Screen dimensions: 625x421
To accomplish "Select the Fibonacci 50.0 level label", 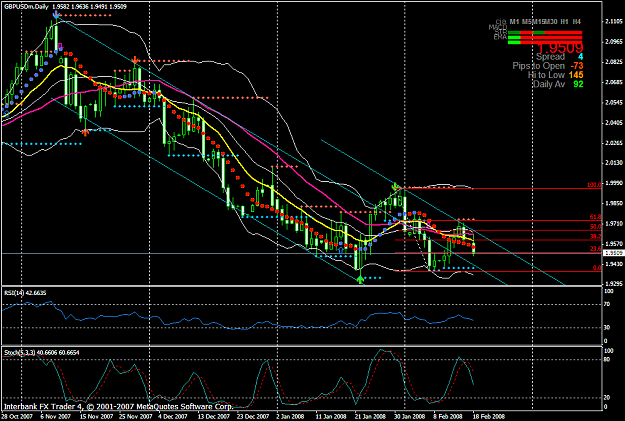I will 596,227.
